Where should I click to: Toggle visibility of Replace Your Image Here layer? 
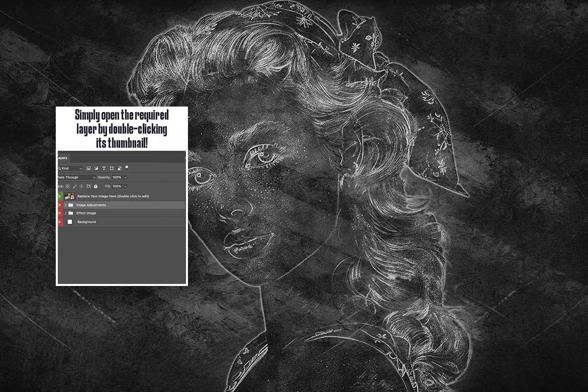point(58,196)
